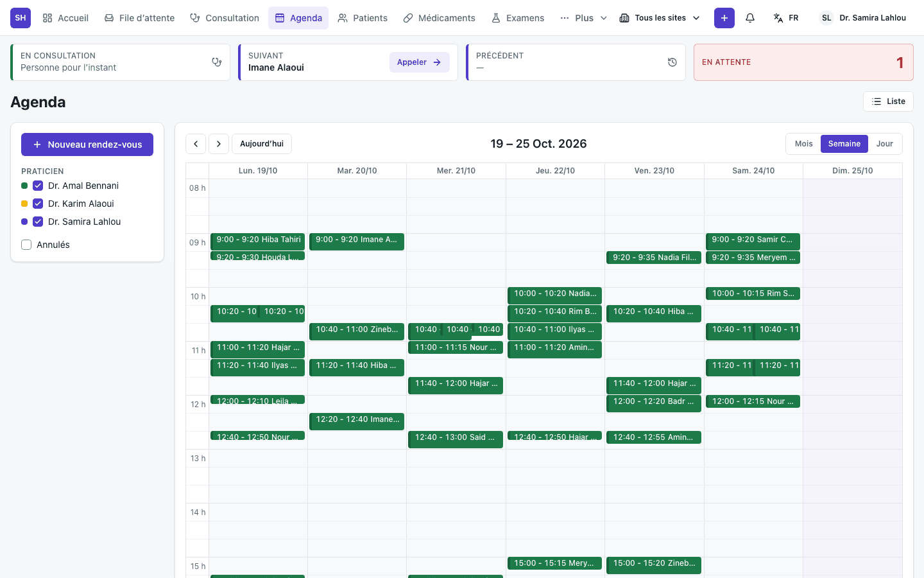Open 12:00 - 12:15 Nour appointment Saturday
Viewport: 924px width, 578px height.
753,401
